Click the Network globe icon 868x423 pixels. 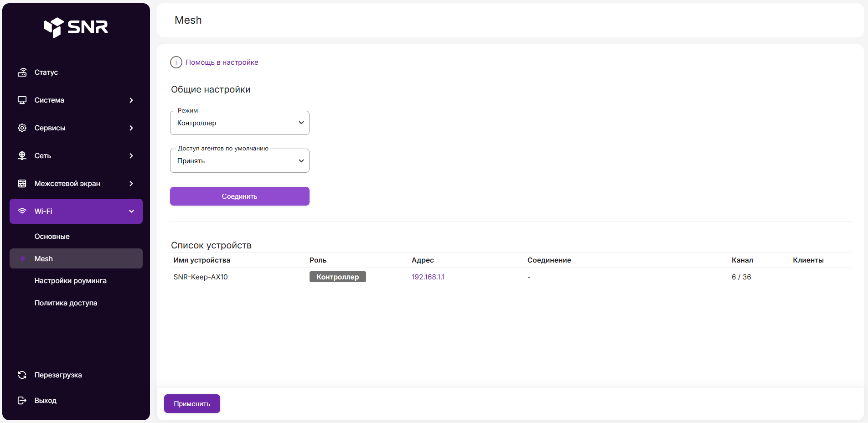22,156
